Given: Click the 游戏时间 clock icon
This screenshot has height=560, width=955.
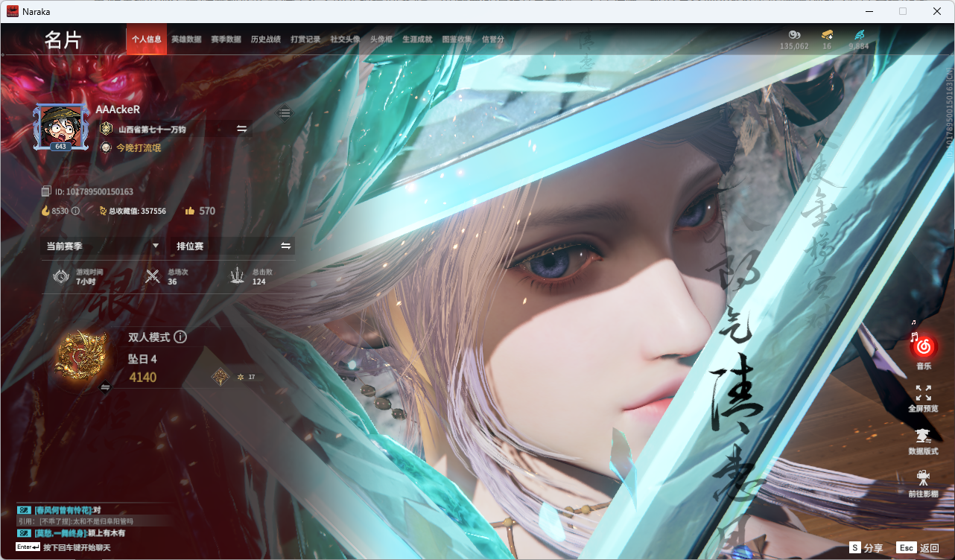Looking at the screenshot, I should click(60, 276).
